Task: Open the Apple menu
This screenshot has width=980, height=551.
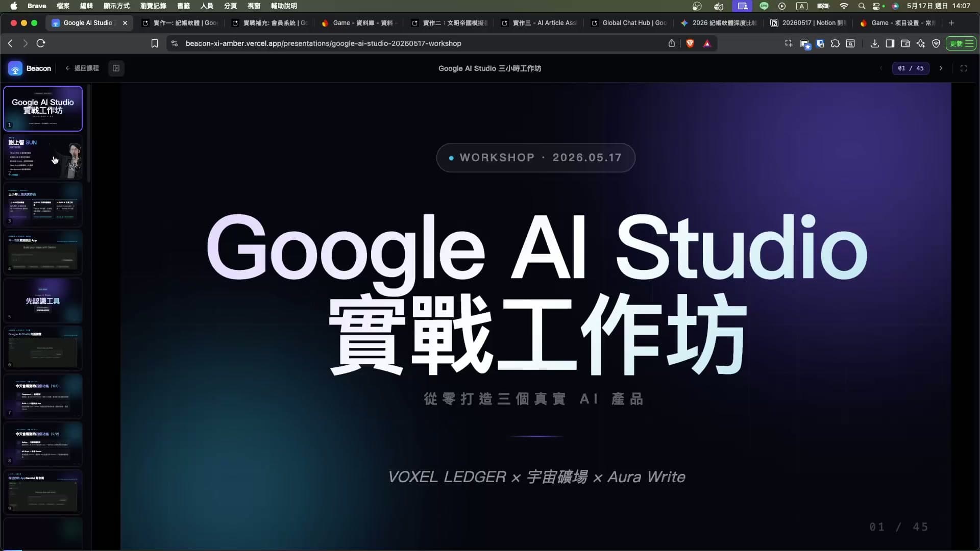Action: (x=14, y=6)
